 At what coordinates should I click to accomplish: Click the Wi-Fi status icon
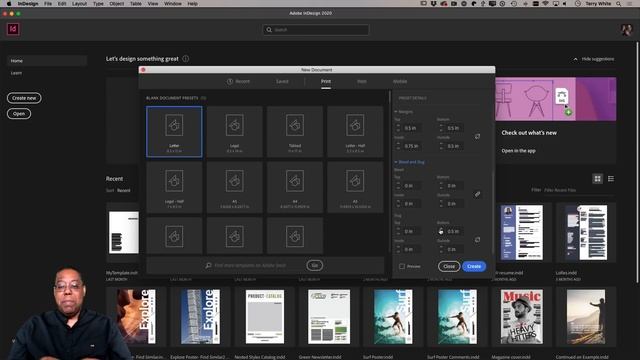(546, 4)
